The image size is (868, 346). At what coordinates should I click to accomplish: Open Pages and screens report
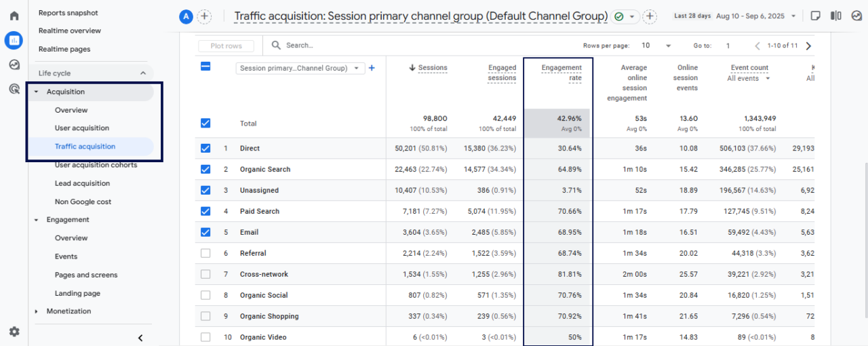86,275
